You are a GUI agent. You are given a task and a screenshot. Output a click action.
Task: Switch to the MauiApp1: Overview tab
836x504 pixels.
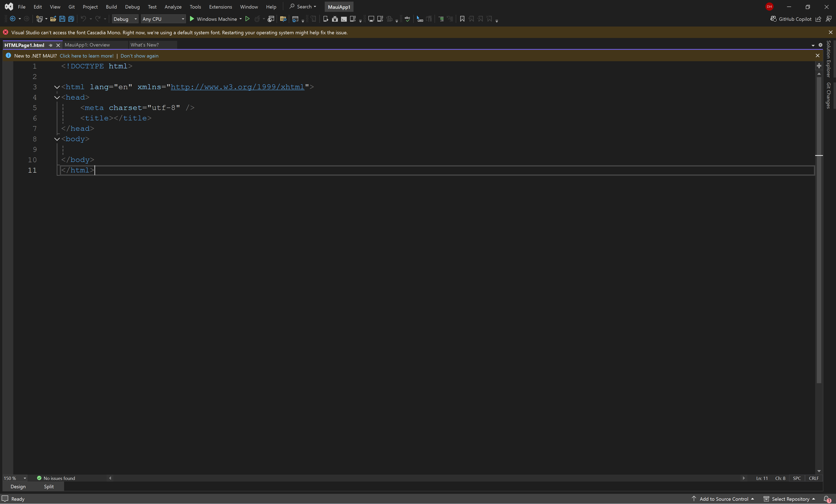(87, 45)
